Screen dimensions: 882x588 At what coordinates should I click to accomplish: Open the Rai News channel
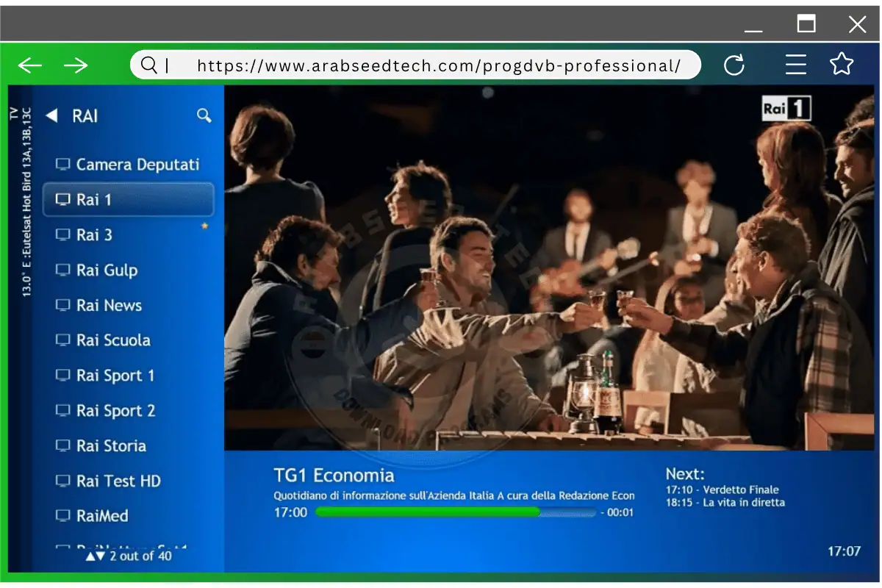(x=109, y=306)
